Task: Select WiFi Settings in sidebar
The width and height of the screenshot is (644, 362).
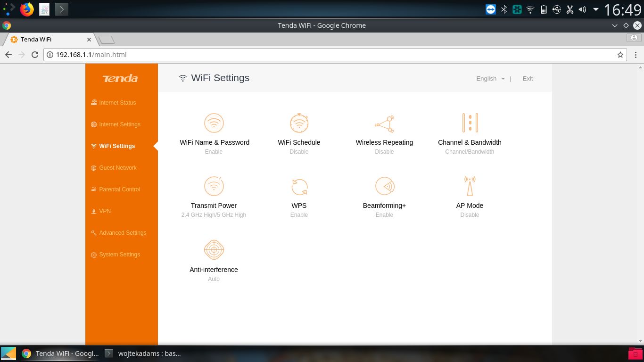Action: 113,146
